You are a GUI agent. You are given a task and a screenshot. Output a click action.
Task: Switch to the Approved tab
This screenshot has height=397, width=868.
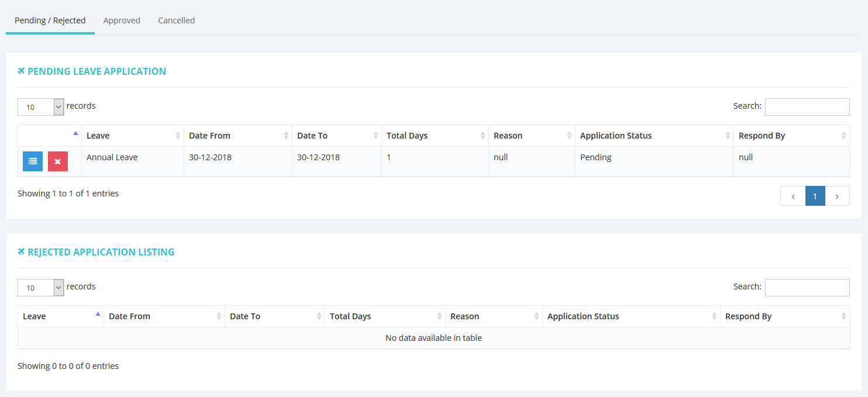(122, 20)
